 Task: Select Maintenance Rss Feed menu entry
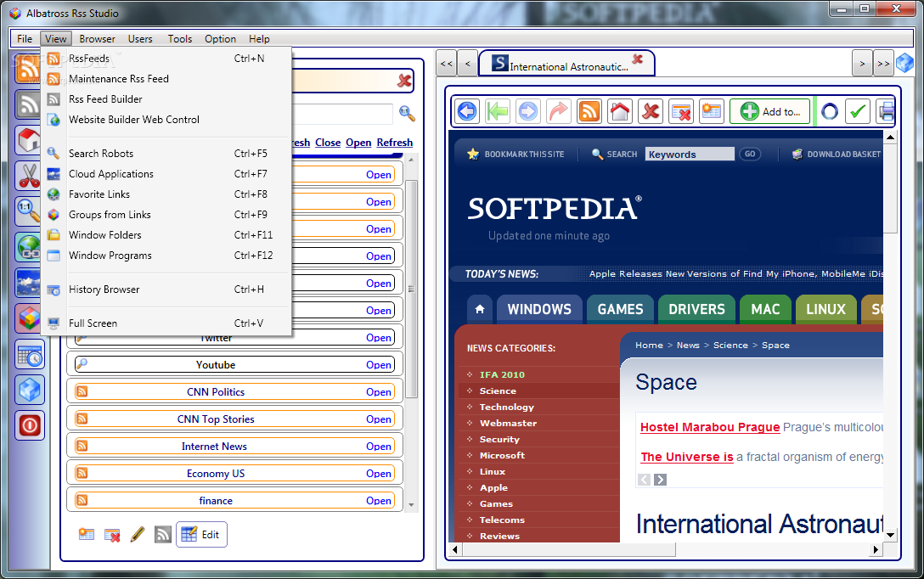(x=166, y=79)
